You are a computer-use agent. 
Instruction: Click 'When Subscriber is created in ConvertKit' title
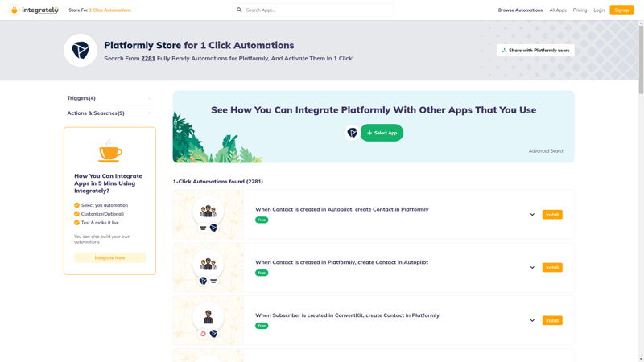(x=347, y=315)
